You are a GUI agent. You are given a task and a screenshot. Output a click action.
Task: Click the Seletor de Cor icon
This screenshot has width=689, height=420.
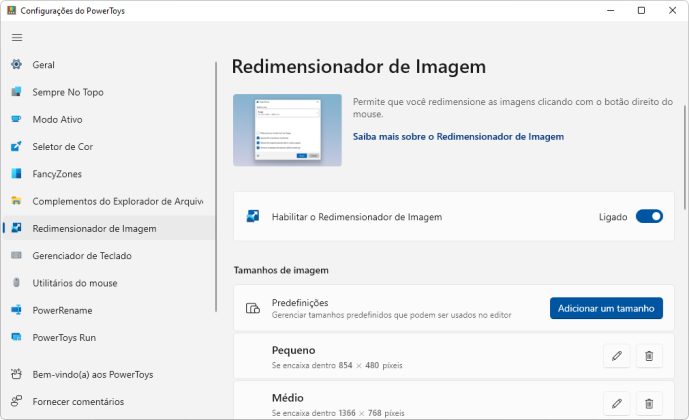pos(16,146)
